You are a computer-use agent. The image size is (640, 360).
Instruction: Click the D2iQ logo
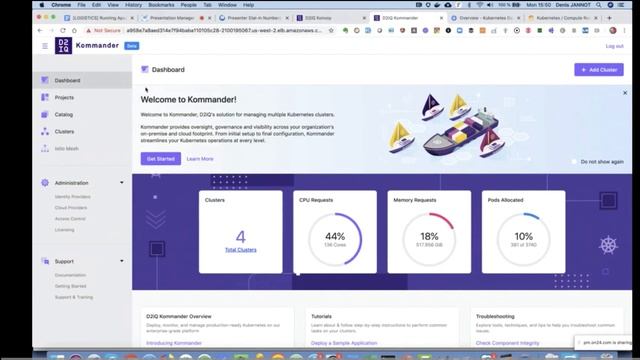pyautogui.click(x=63, y=46)
